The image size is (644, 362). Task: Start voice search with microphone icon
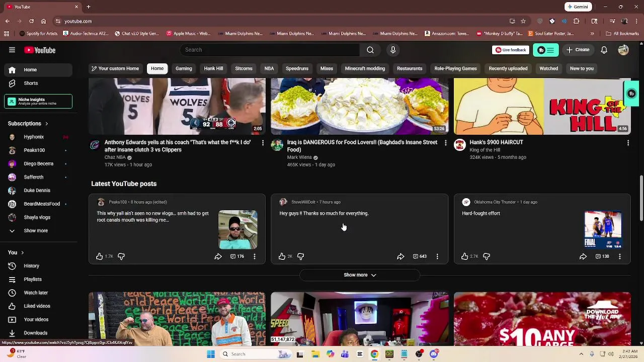pyautogui.click(x=393, y=50)
